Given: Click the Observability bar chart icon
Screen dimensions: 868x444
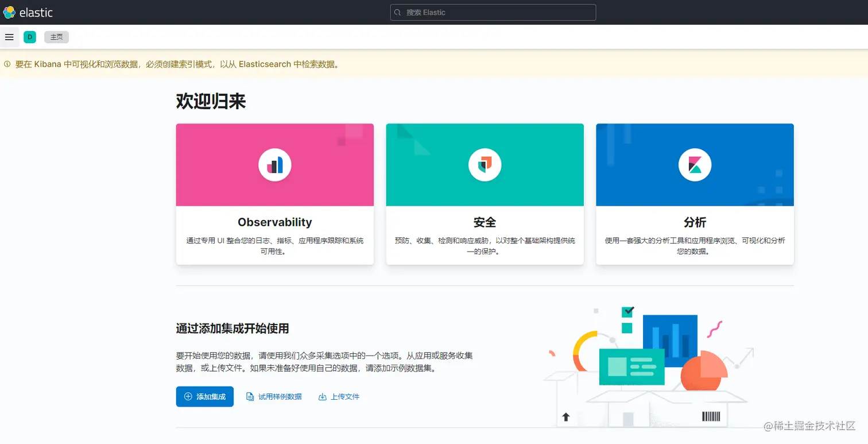Looking at the screenshot, I should point(275,165).
